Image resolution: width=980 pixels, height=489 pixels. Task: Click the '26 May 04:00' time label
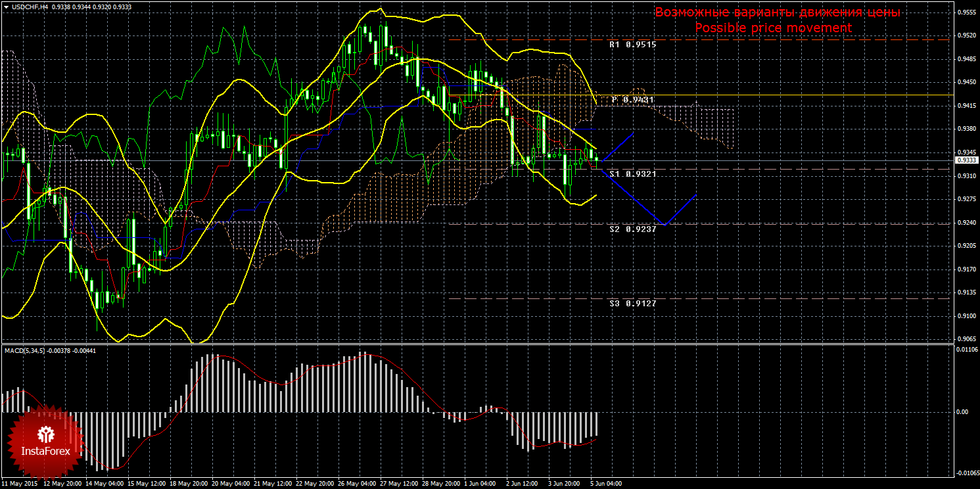(358, 484)
